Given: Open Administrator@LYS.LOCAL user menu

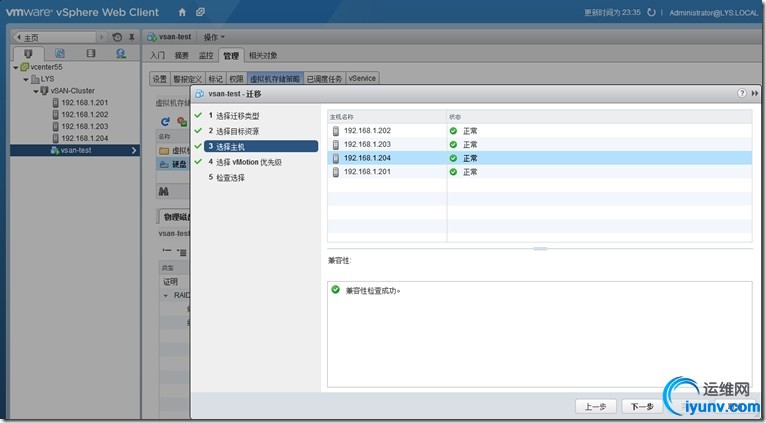Looking at the screenshot, I should click(713, 13).
